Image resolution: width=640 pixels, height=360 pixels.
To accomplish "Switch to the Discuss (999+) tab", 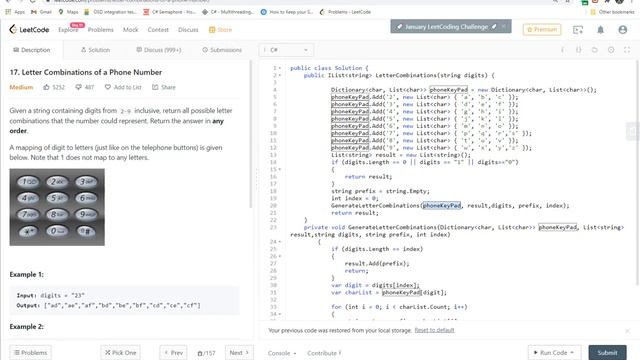I will (159, 50).
